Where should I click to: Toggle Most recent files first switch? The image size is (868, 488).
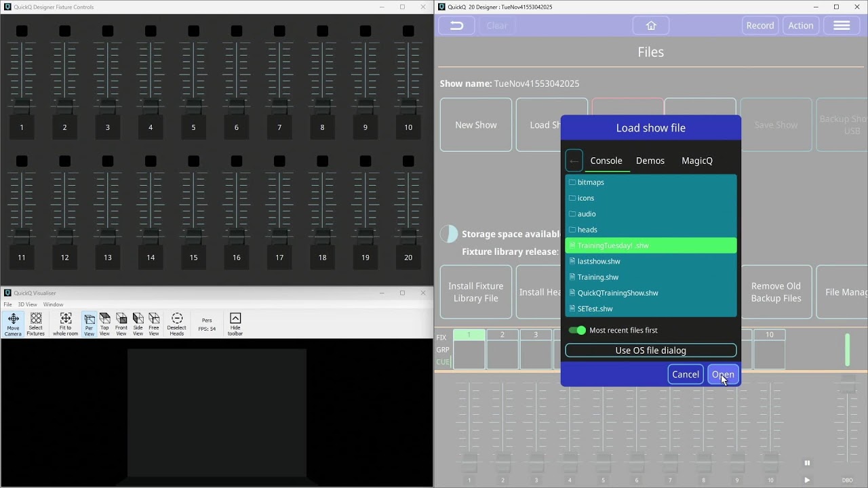click(577, 330)
